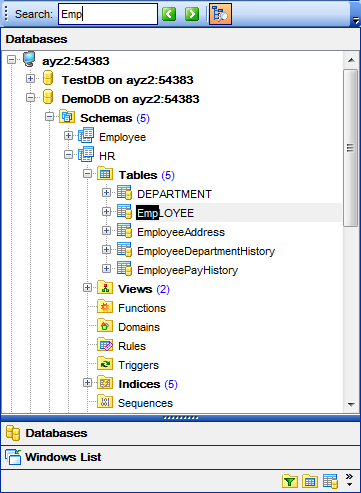Click the green next match arrow

click(x=192, y=14)
